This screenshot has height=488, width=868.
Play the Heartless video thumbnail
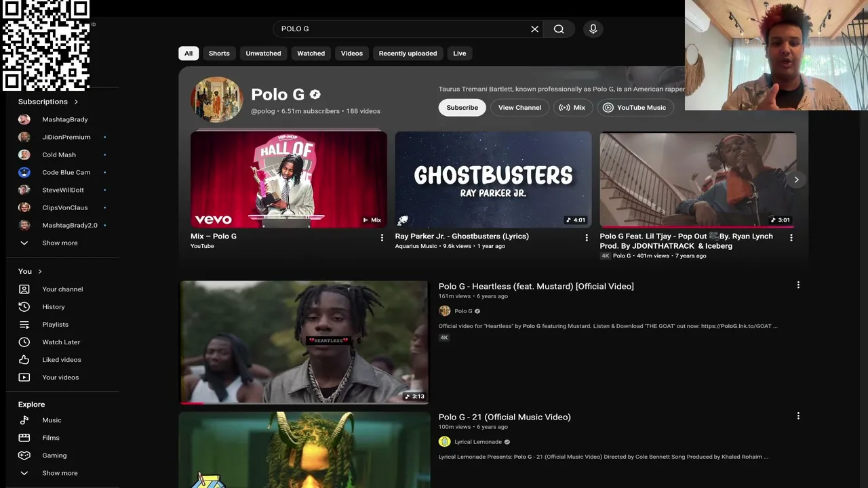click(304, 342)
